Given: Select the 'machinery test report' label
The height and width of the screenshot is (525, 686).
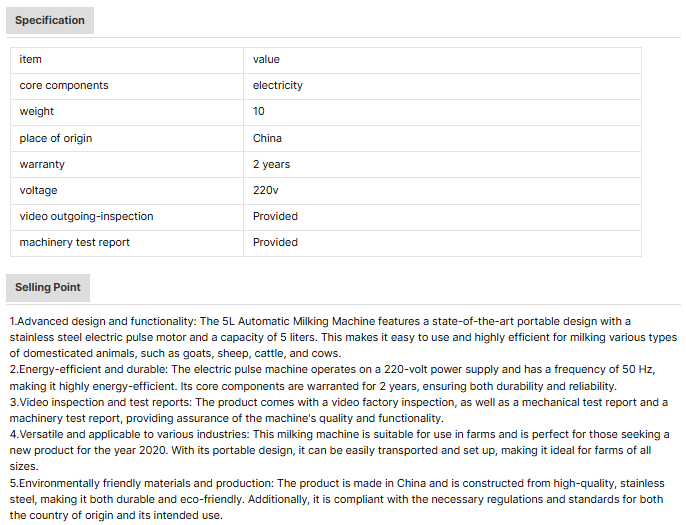Looking at the screenshot, I should point(75,242).
